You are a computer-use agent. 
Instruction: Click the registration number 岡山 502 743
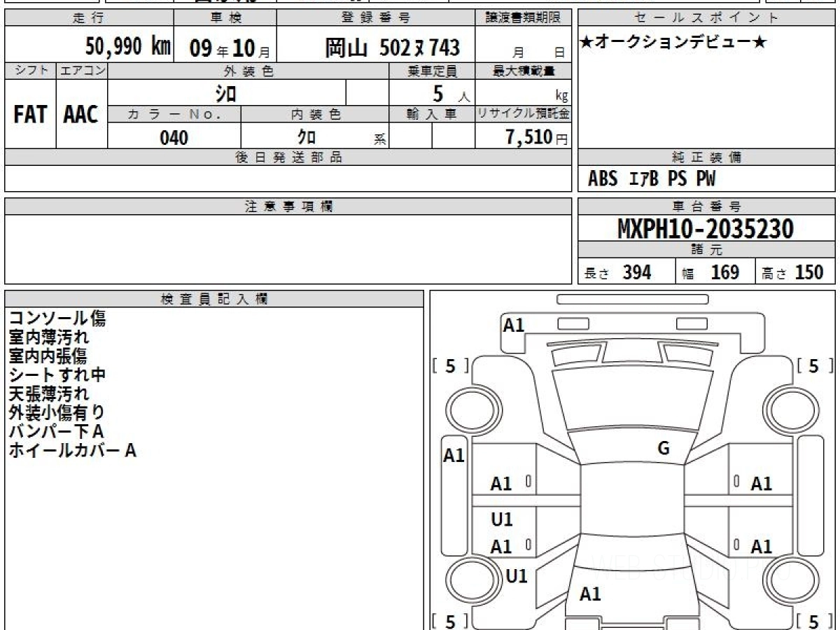pyautogui.click(x=392, y=48)
